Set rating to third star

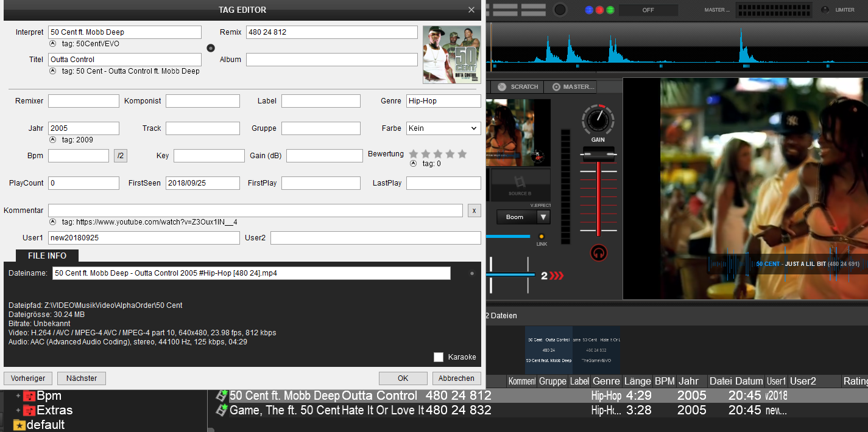coord(438,154)
